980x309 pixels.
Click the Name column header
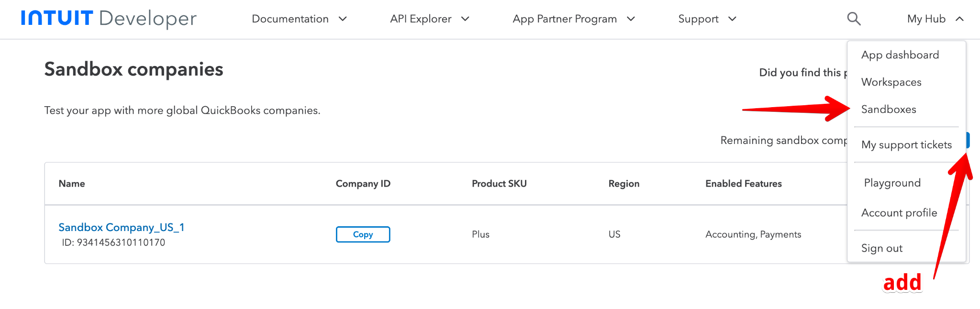point(72,184)
